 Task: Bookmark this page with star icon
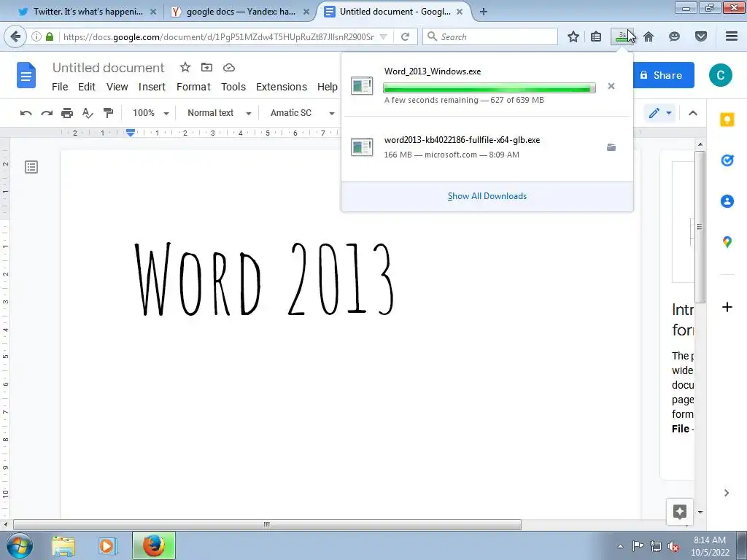pos(573,36)
